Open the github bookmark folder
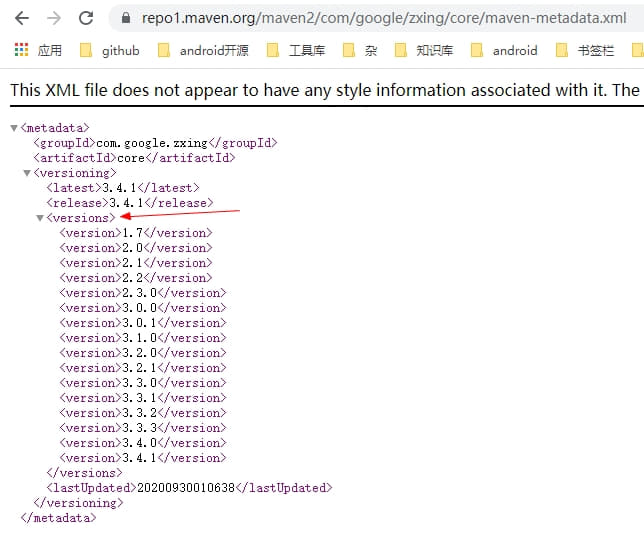Viewport: 644px width, 552px height. coord(109,51)
